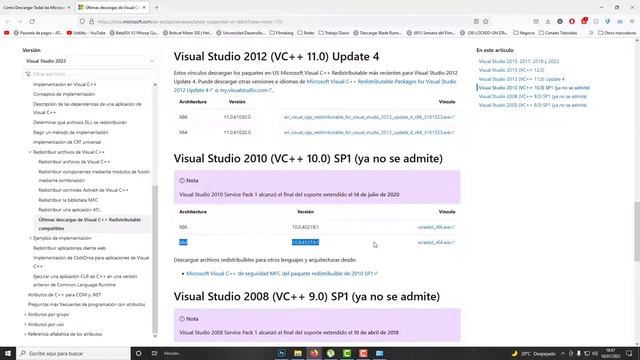Select the highlighted 10.0.40219.1 X64 version cell
This screenshot has height=360, width=640.
[305, 242]
